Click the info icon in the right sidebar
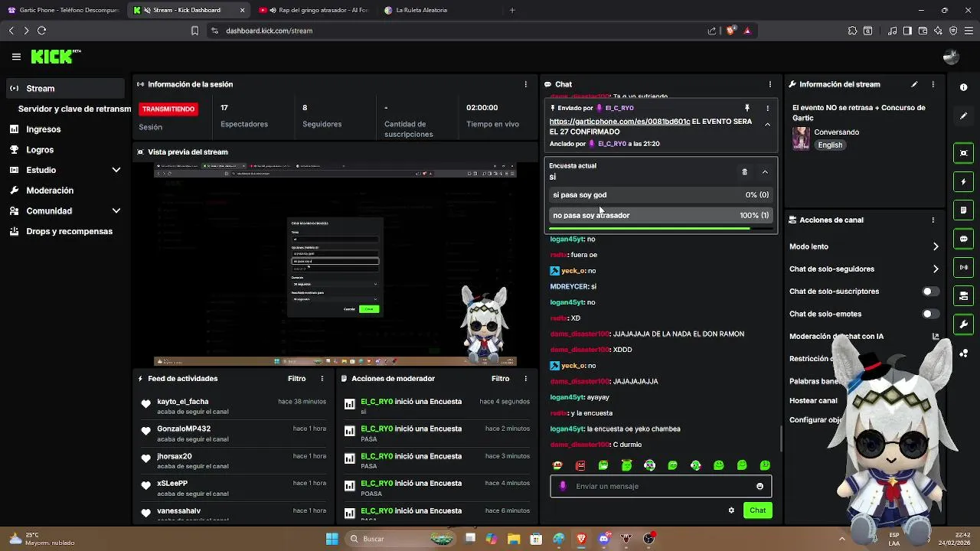 (x=963, y=87)
